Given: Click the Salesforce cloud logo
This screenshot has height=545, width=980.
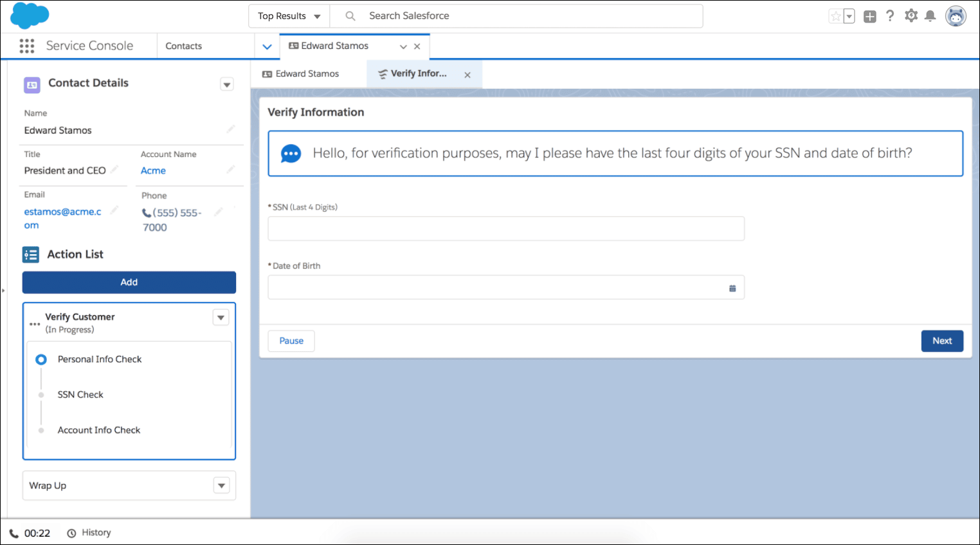Looking at the screenshot, I should coord(30,15).
